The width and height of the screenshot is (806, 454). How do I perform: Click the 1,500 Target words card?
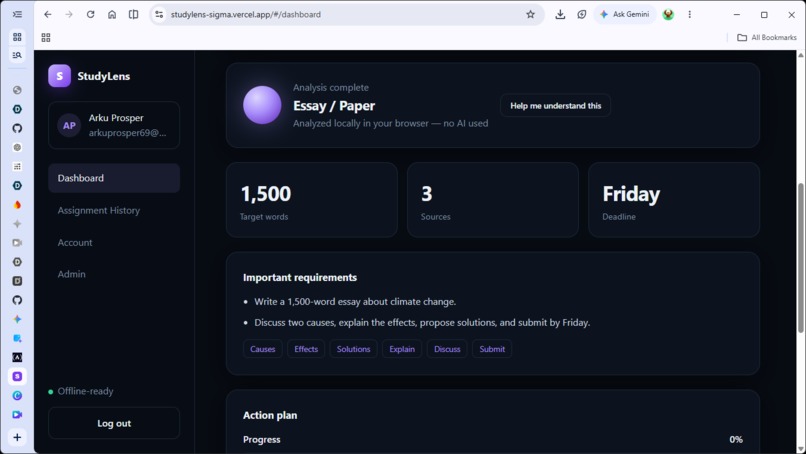coord(312,200)
